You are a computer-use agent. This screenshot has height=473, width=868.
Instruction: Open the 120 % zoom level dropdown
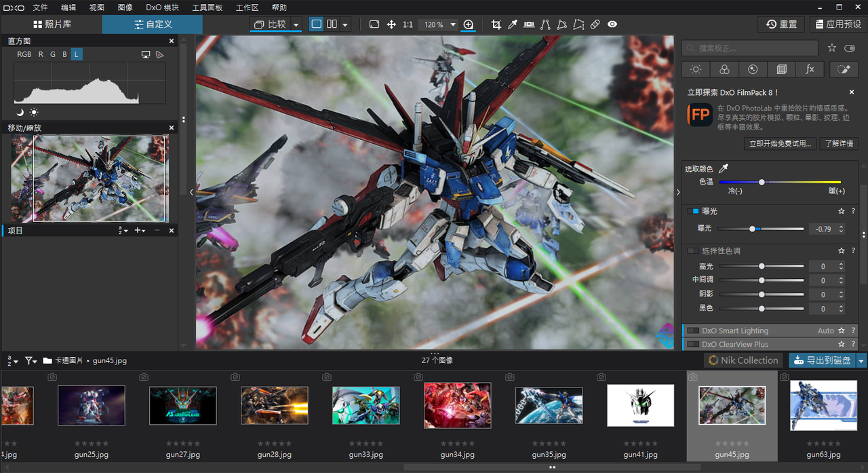(x=453, y=24)
